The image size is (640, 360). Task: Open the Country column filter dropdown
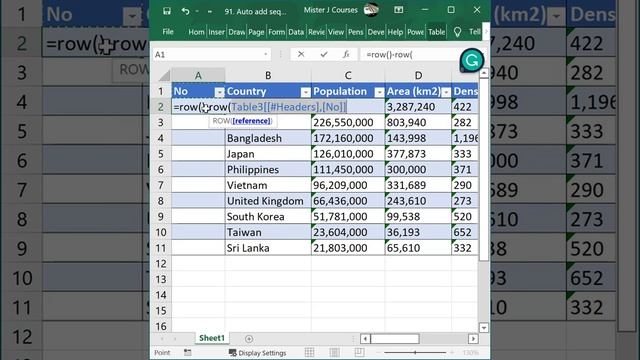pyautogui.click(x=306, y=92)
